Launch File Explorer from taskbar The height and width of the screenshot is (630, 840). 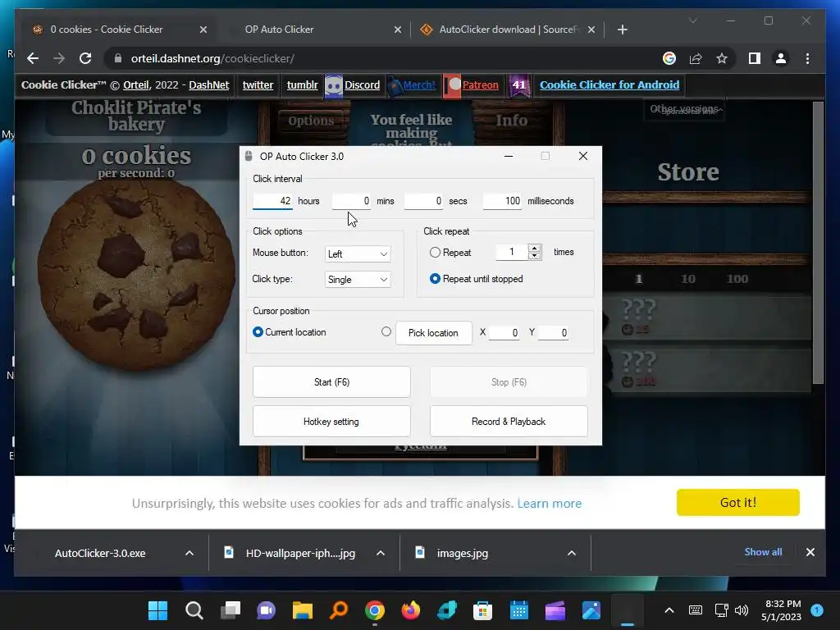point(303,610)
